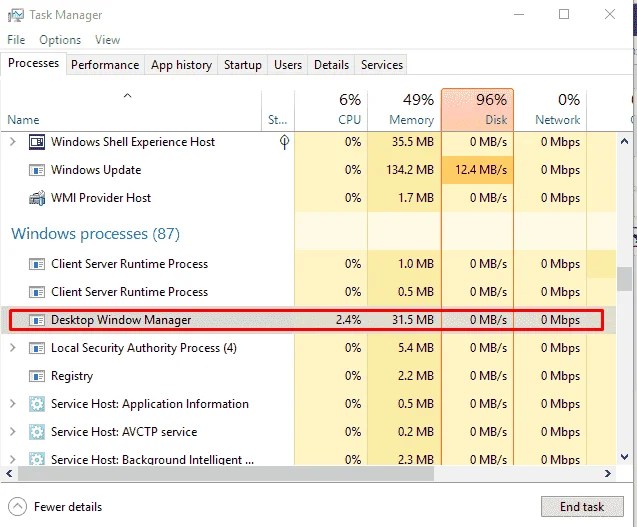Click the Service Host: Application Information gear icon
The width and height of the screenshot is (637, 527).
(37, 404)
